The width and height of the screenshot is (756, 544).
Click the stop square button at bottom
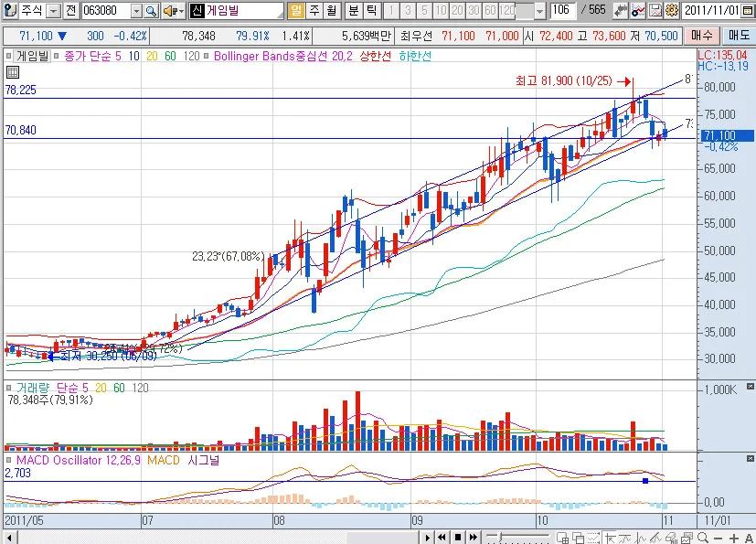(x=458, y=538)
